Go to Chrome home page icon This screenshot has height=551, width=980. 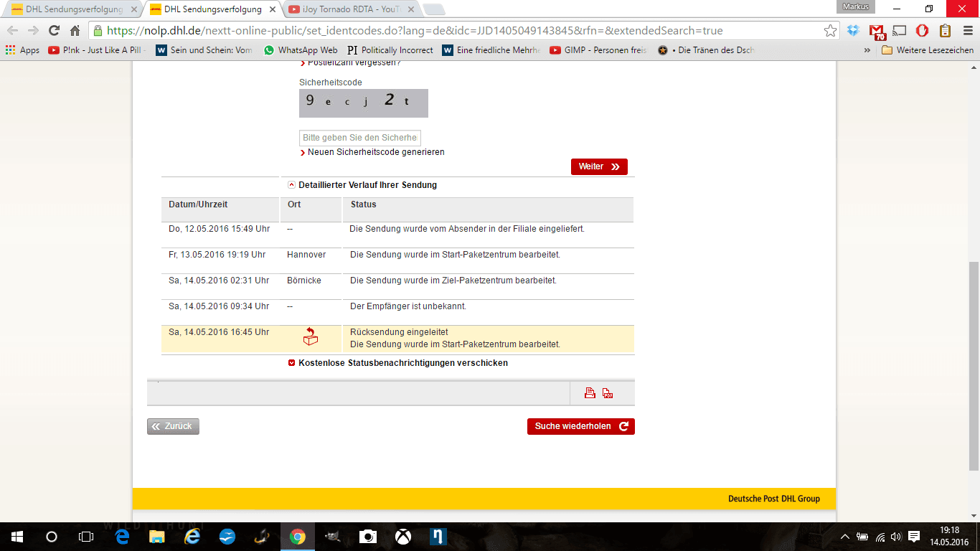[75, 31]
